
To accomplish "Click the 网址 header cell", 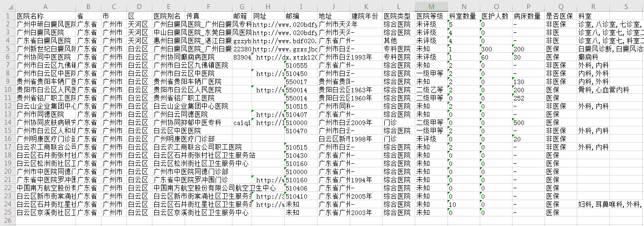I will (x=268, y=16).
